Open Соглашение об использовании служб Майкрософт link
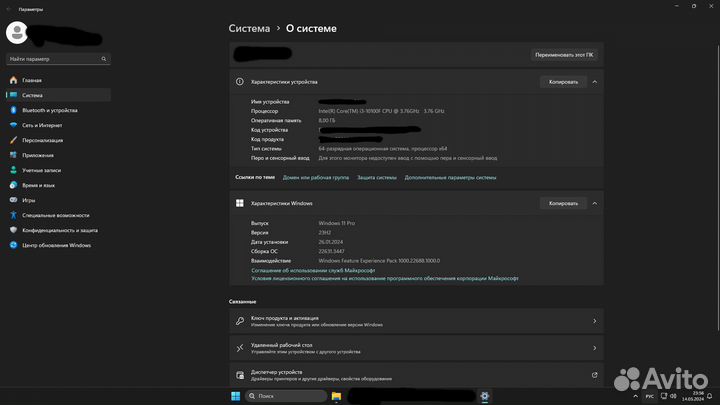This screenshot has height=405, width=720. point(313,270)
